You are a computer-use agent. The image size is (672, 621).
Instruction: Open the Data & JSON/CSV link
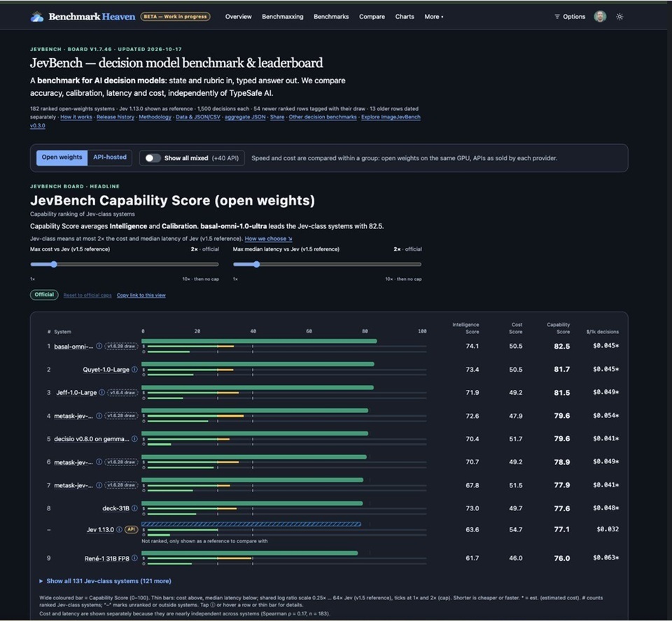[x=198, y=117]
